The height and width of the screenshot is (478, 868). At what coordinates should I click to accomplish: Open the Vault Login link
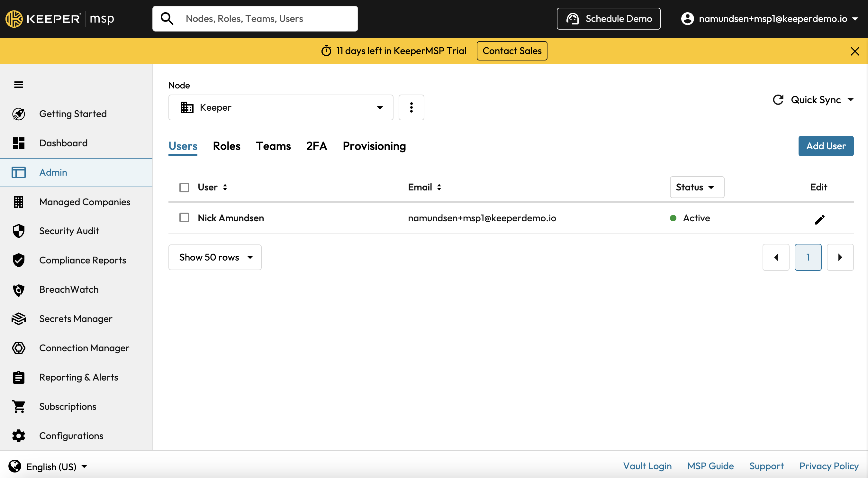click(x=647, y=466)
